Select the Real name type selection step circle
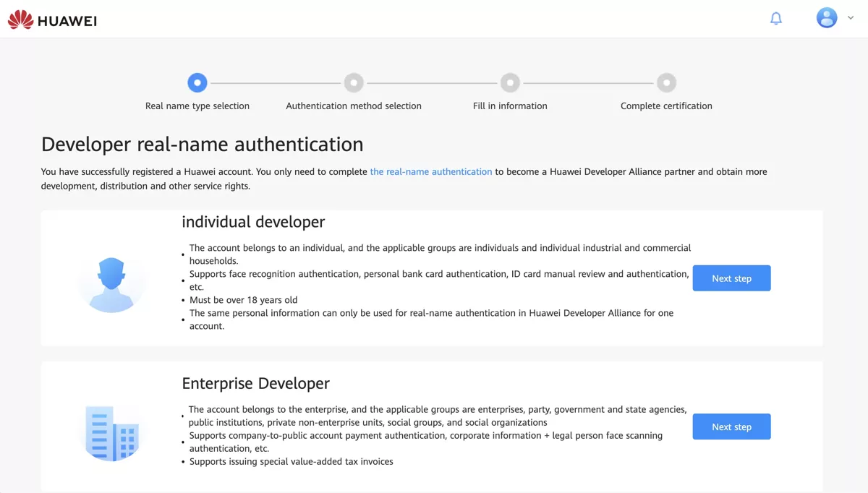Image resolution: width=868 pixels, height=493 pixels. [x=197, y=82]
